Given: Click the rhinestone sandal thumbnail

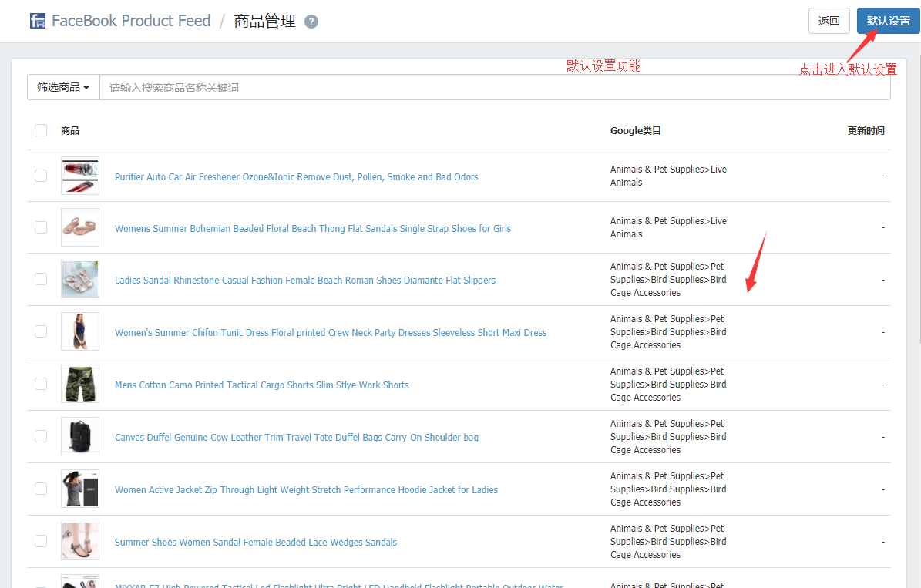Looking at the screenshot, I should click(x=80, y=279).
